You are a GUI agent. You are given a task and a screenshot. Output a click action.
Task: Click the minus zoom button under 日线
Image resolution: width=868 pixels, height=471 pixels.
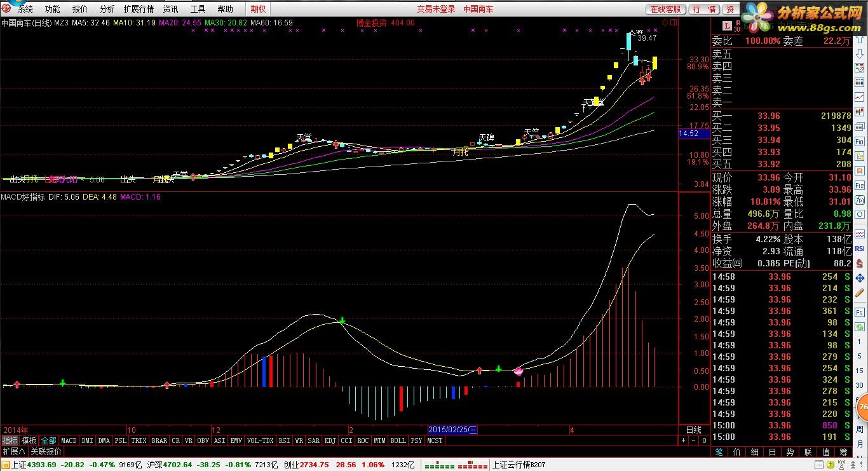pyautogui.click(x=693, y=440)
